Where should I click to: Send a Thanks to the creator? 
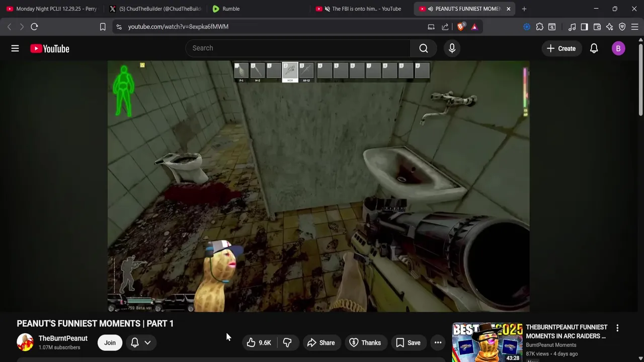(365, 343)
